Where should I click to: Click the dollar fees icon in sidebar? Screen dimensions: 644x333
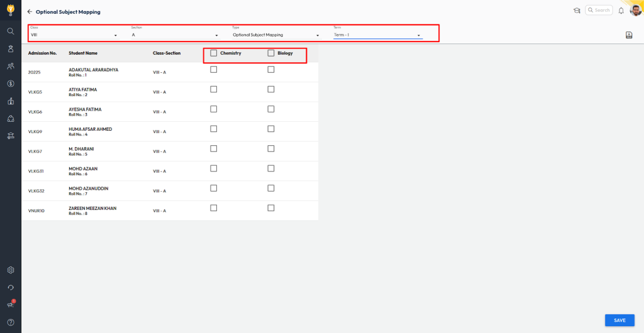point(11,84)
